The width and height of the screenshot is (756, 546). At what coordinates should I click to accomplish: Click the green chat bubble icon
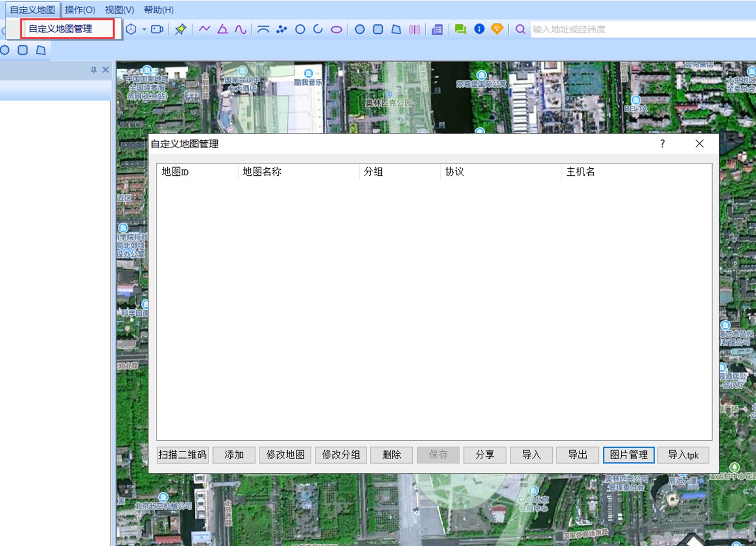(460, 29)
